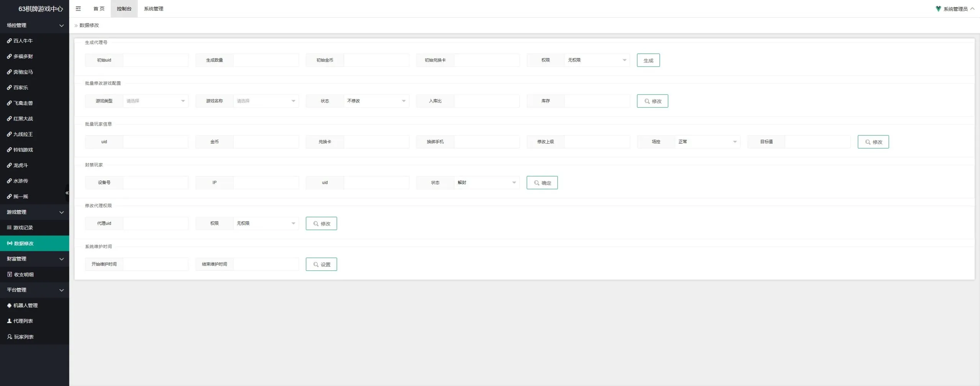Open the 系统管理员 user menu
The height and width of the screenshot is (386, 980).
(955, 9)
